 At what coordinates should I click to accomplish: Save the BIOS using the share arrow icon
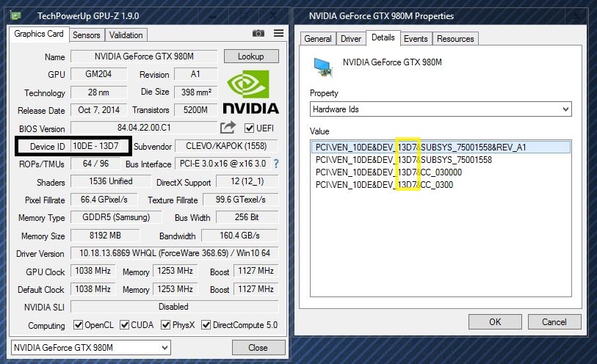(228, 128)
